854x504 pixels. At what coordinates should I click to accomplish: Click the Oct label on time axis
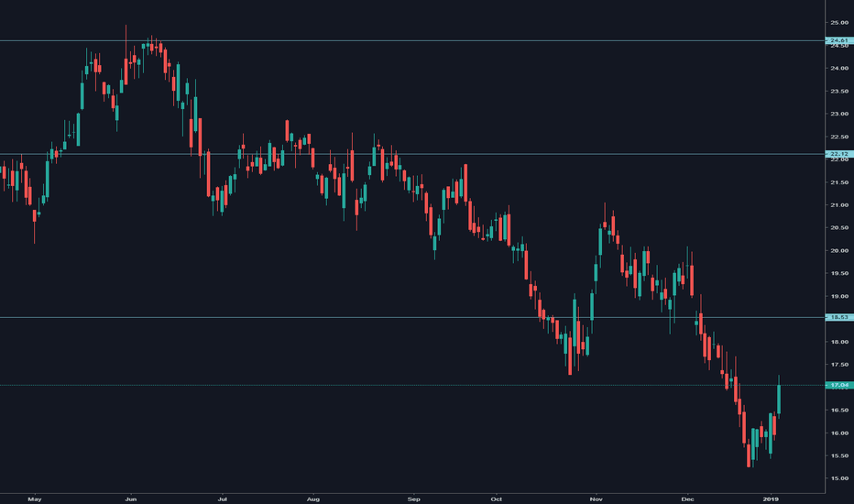pyautogui.click(x=496, y=499)
